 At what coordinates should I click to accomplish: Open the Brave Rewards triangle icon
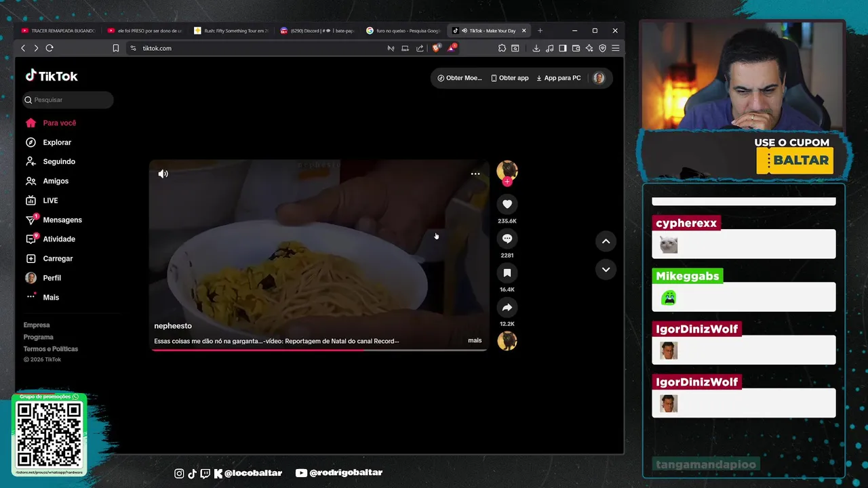pos(451,48)
